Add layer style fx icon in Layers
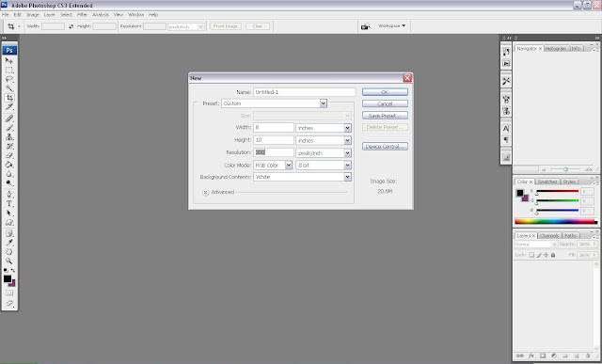This screenshot has height=364, width=602. point(531,356)
